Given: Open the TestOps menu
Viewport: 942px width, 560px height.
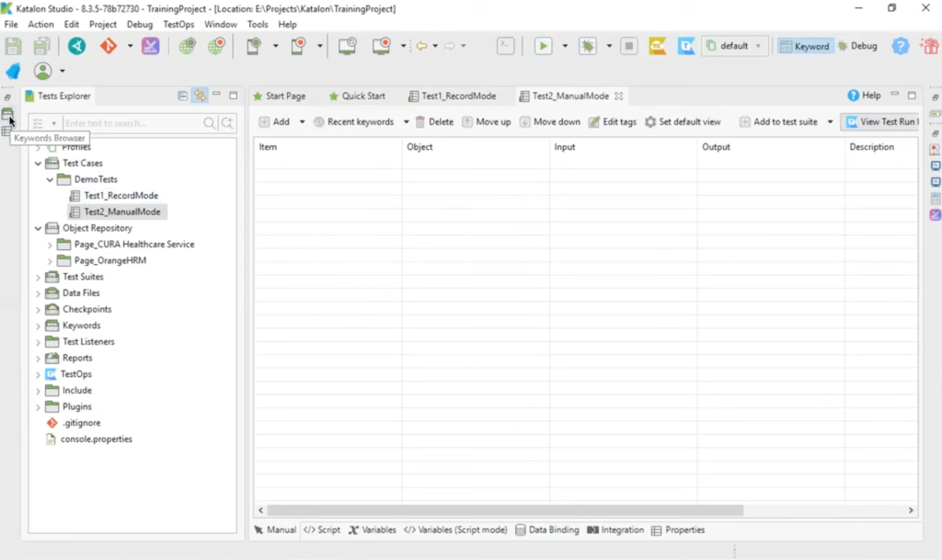Looking at the screenshot, I should pos(178,25).
